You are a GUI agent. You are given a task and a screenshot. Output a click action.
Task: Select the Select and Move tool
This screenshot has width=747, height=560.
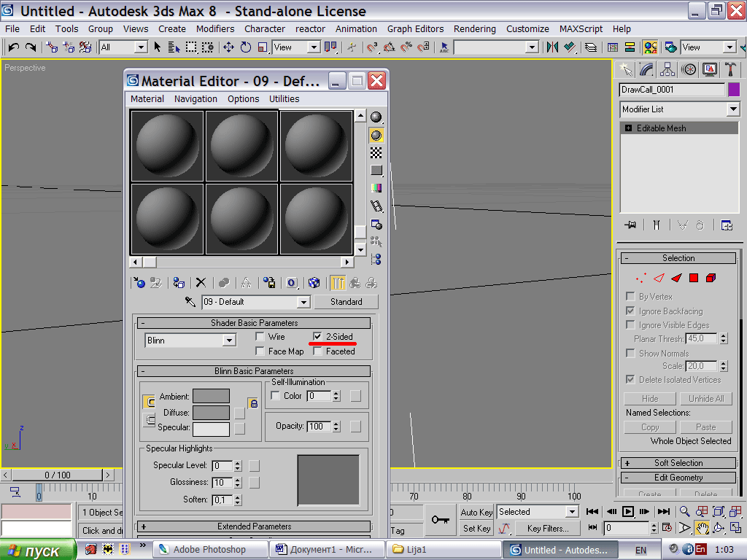(x=228, y=47)
